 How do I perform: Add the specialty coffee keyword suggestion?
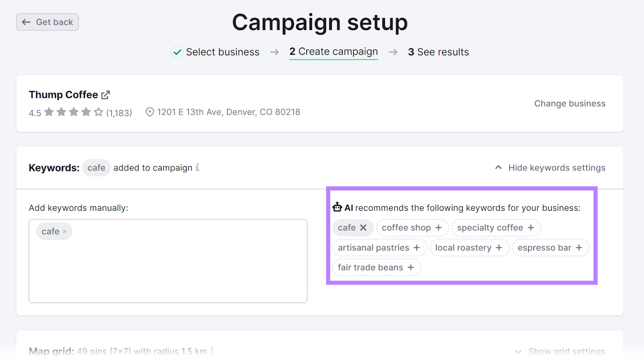[x=530, y=228]
